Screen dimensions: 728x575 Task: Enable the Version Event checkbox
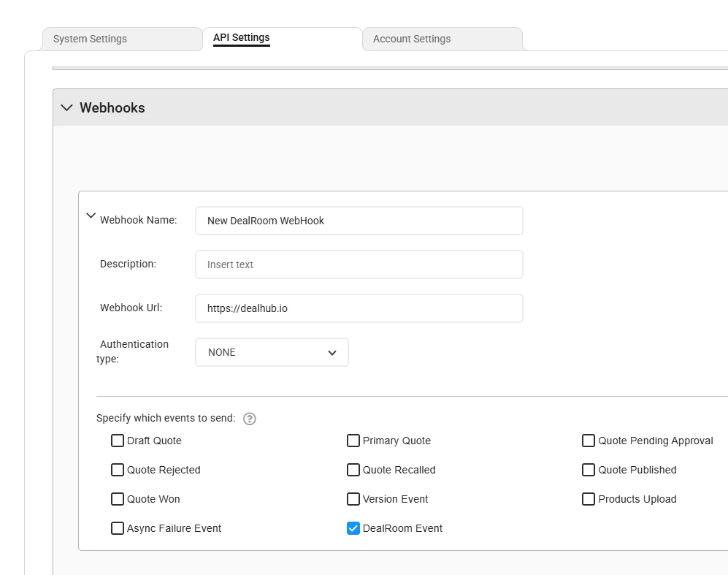point(353,499)
